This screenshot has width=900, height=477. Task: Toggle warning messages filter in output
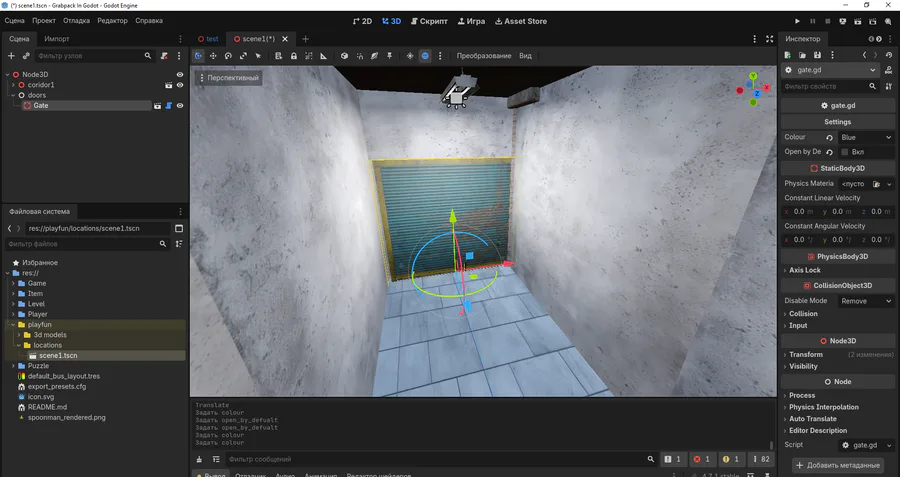click(x=731, y=459)
